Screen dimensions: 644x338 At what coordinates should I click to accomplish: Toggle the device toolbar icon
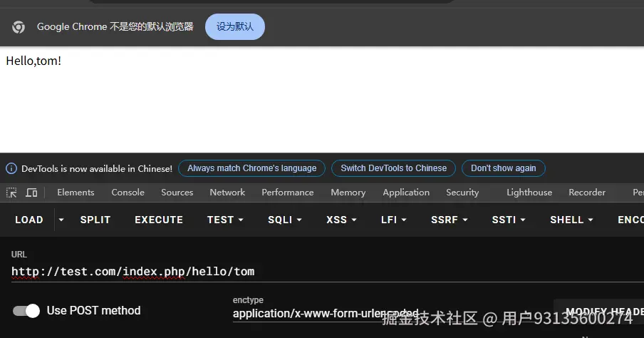point(31,193)
